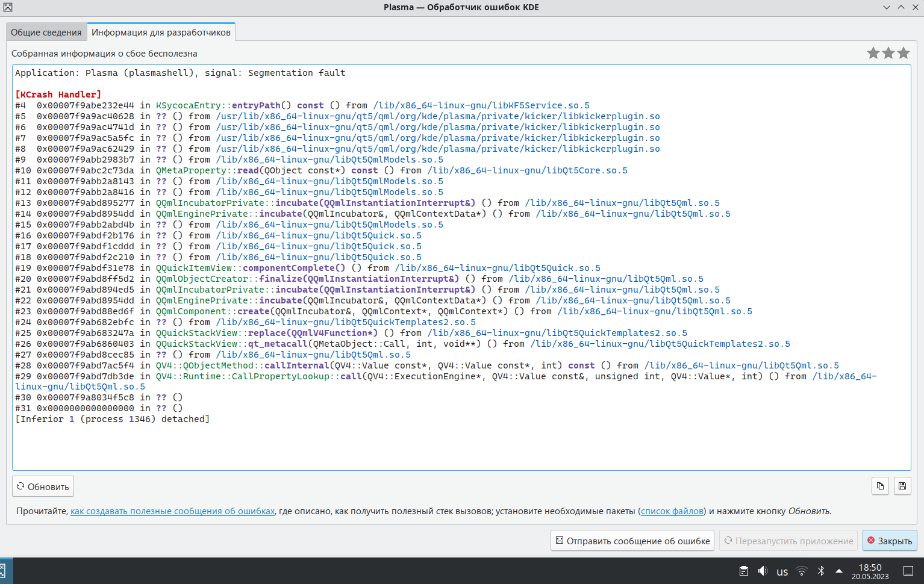Open the 'как создавать полезные сообщения об ошибках' link
The image size is (924, 584).
tap(172, 511)
